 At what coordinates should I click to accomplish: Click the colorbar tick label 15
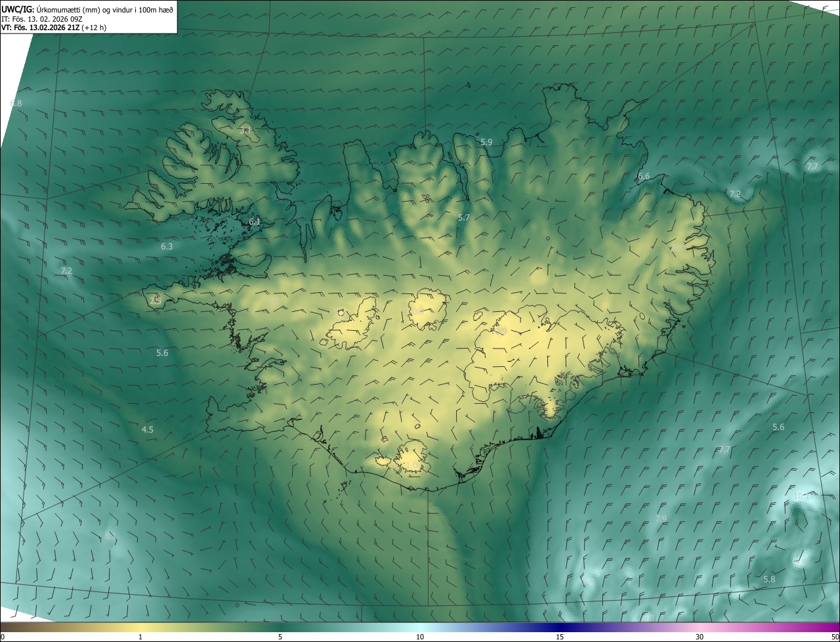click(x=560, y=637)
